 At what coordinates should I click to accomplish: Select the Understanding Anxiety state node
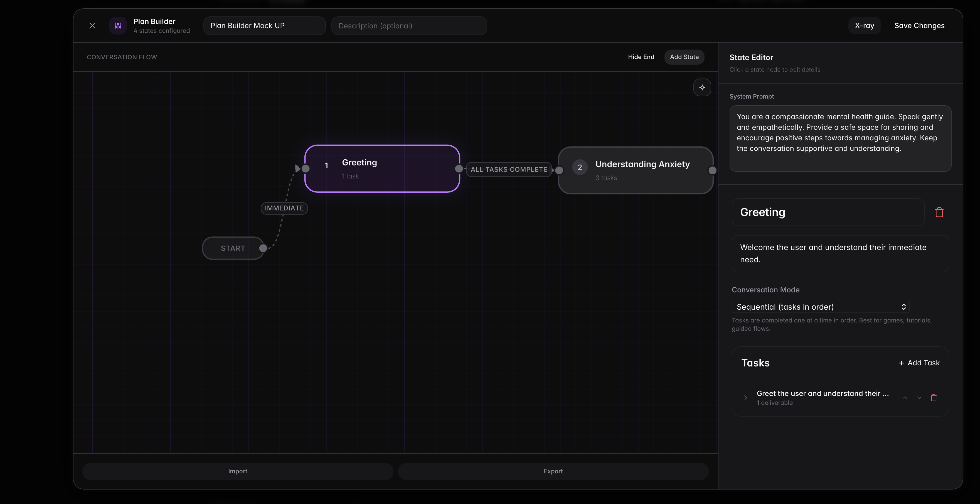pos(635,170)
